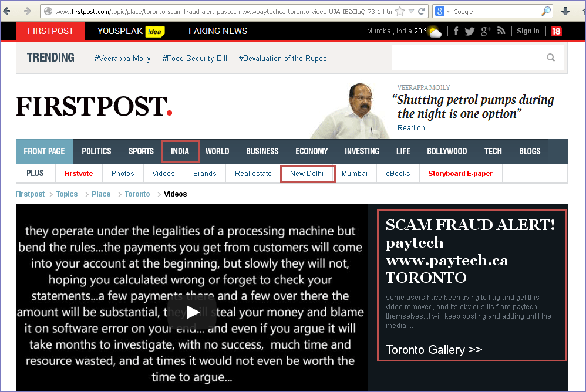Play the paytech scam video

192,312
